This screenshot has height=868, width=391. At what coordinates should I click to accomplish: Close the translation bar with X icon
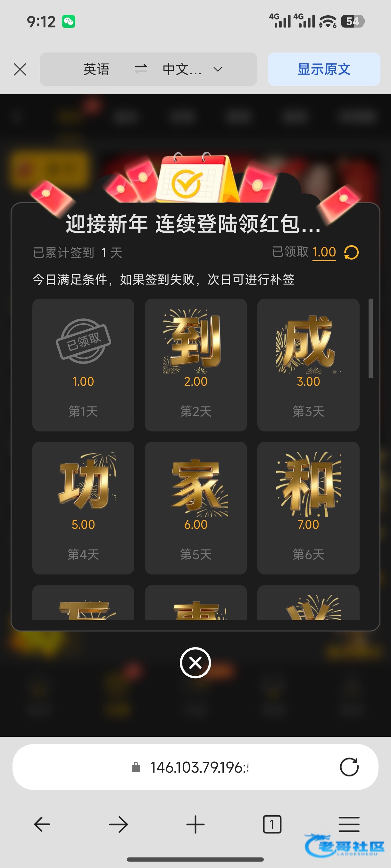(20, 69)
